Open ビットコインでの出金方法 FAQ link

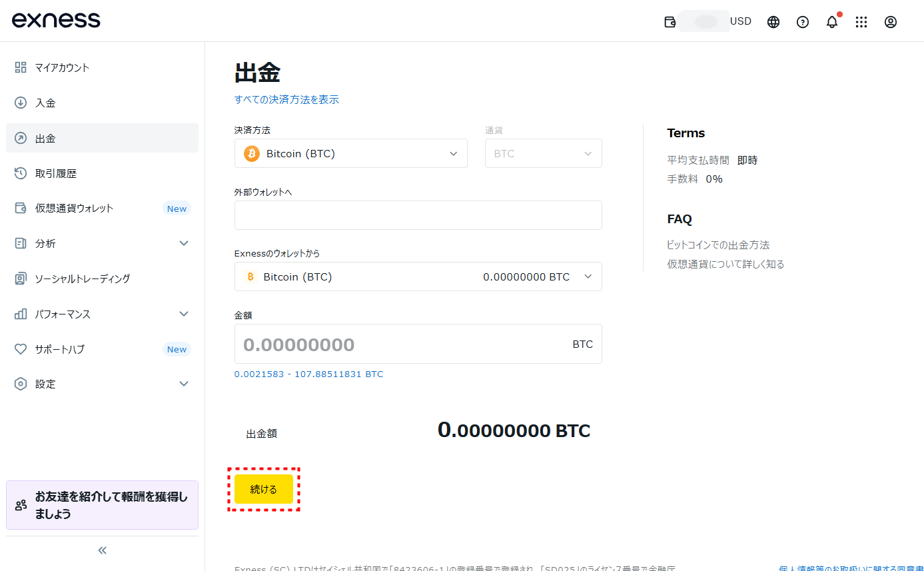(x=718, y=245)
